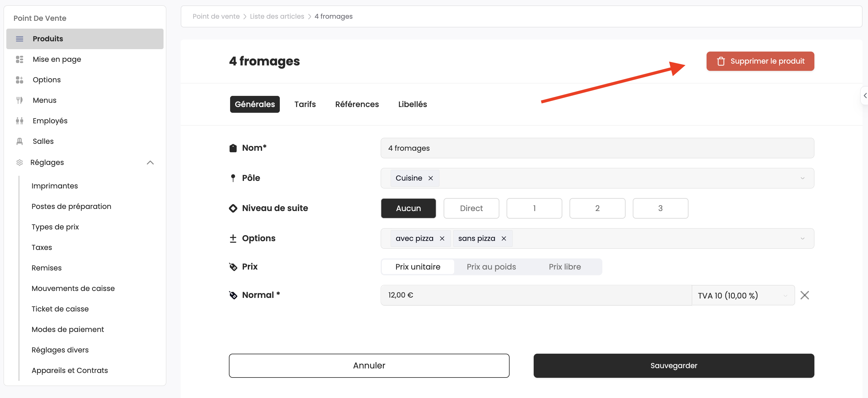The height and width of the screenshot is (398, 868).
Task: Click into the Nom text field
Action: [597, 148]
